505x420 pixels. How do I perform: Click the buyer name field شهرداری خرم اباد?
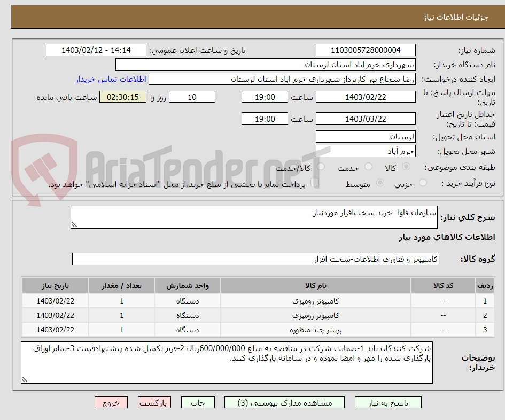(266, 65)
